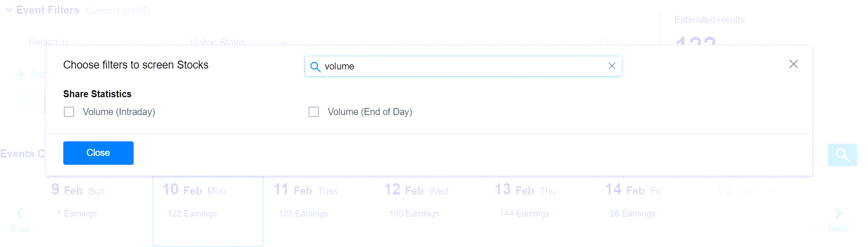The image size is (868, 247).
Task: Click the Add filter plus icon
Action: 21,75
